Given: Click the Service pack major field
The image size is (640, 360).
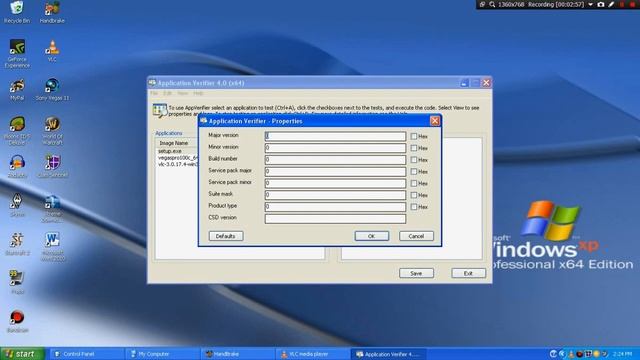Looking at the screenshot, I should pos(335,172).
